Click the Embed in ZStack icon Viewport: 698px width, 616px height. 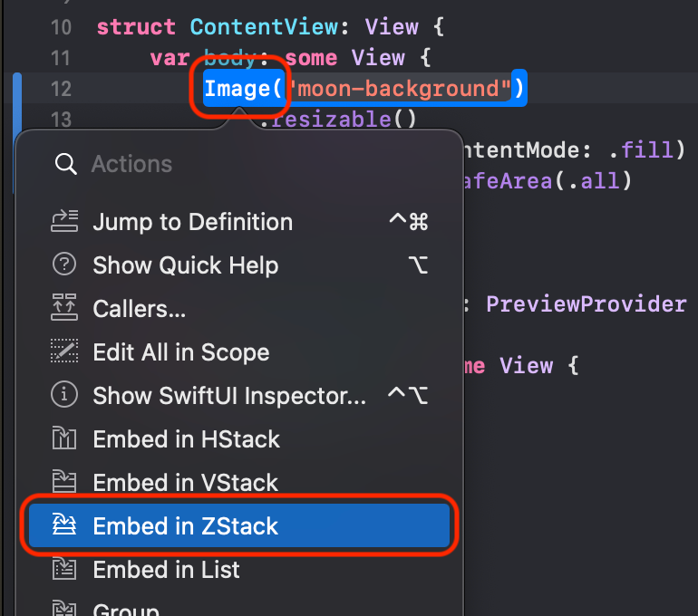[x=64, y=524]
